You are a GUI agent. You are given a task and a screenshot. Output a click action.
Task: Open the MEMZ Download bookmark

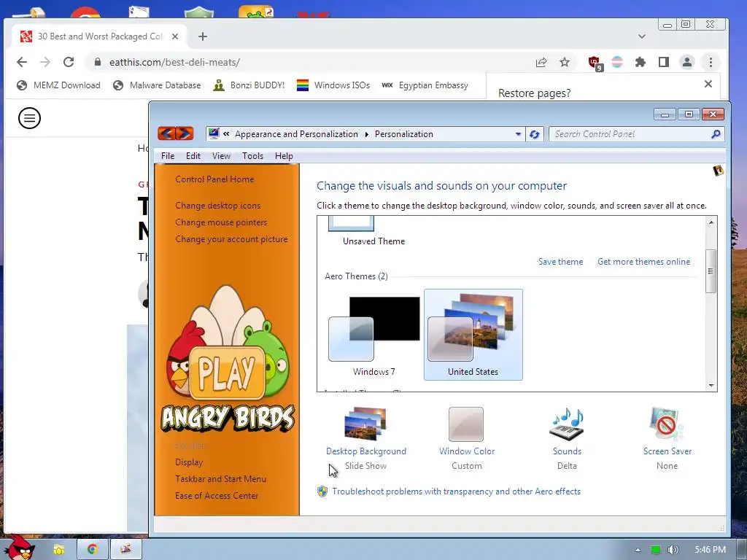(58, 85)
